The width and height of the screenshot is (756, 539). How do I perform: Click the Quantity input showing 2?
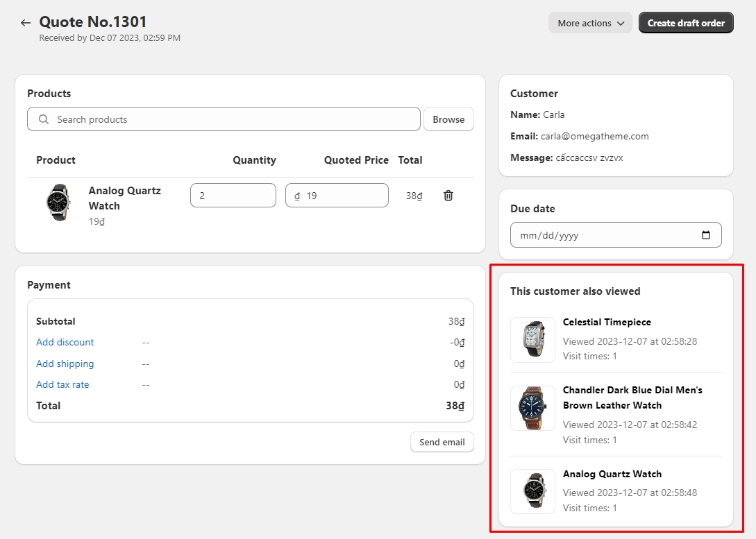[233, 196]
